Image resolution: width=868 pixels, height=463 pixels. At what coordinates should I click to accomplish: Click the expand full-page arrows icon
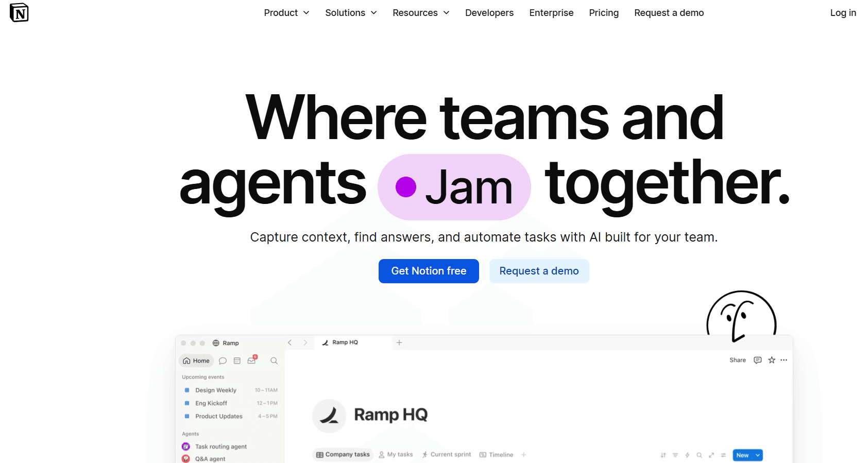[x=711, y=455]
